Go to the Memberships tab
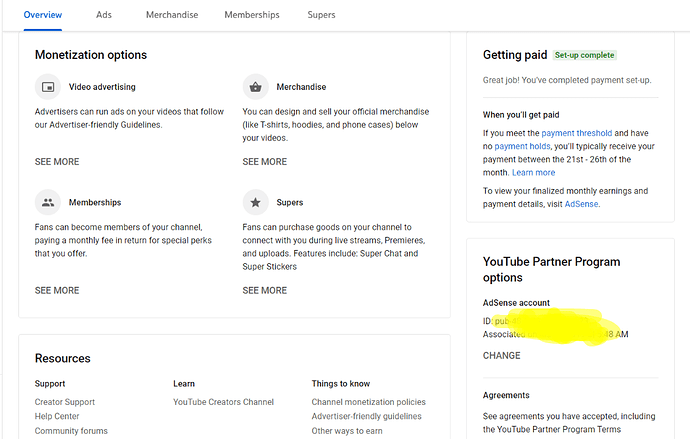The image size is (690, 439). tap(252, 15)
